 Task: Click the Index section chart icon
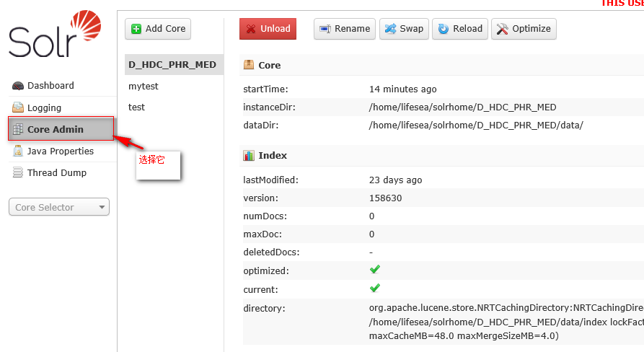(249, 155)
